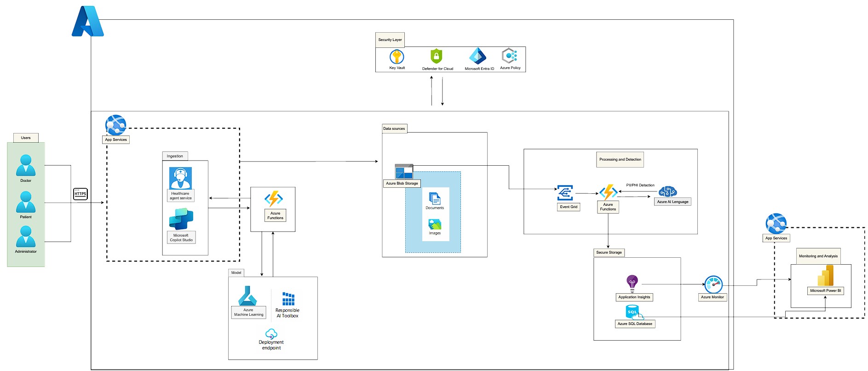This screenshot has width=868, height=371.
Task: Click the Azure SQL Database icon
Action: click(635, 313)
